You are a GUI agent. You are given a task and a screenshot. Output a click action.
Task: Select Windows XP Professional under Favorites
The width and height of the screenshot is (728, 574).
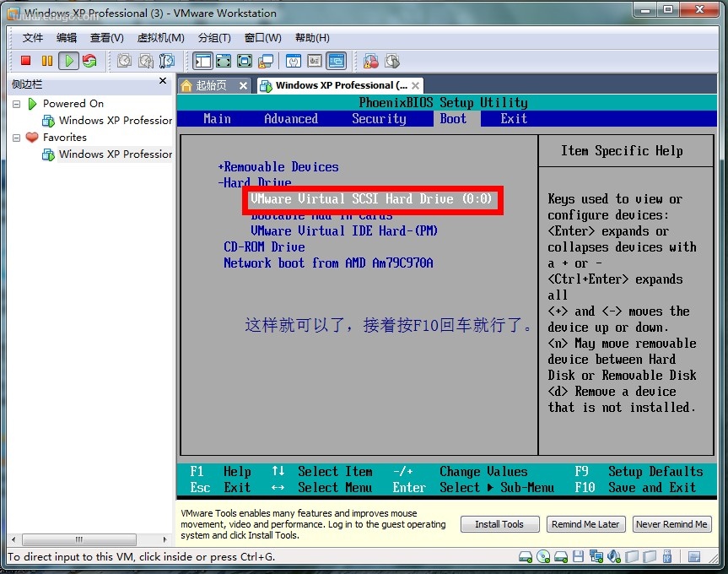pyautogui.click(x=115, y=154)
